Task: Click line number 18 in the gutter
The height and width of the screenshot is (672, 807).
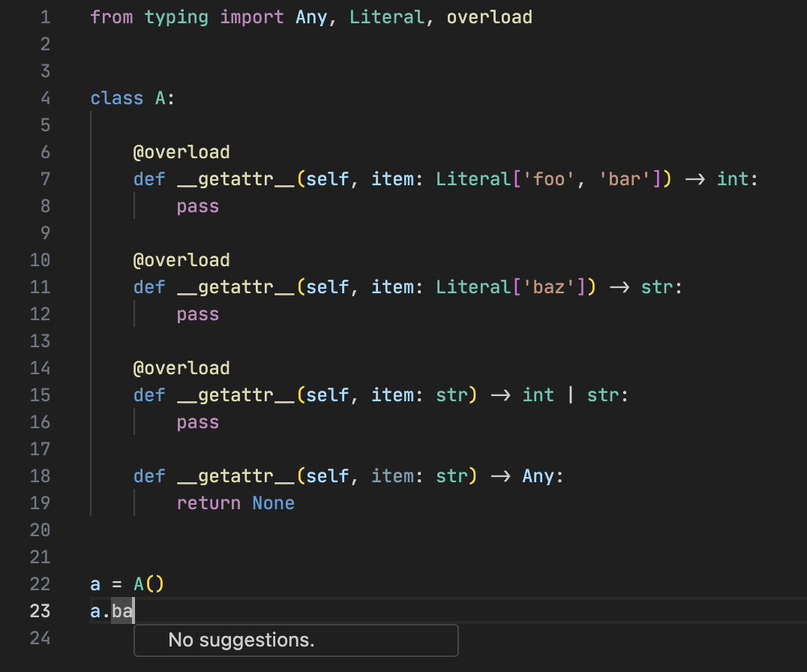Action: click(40, 475)
